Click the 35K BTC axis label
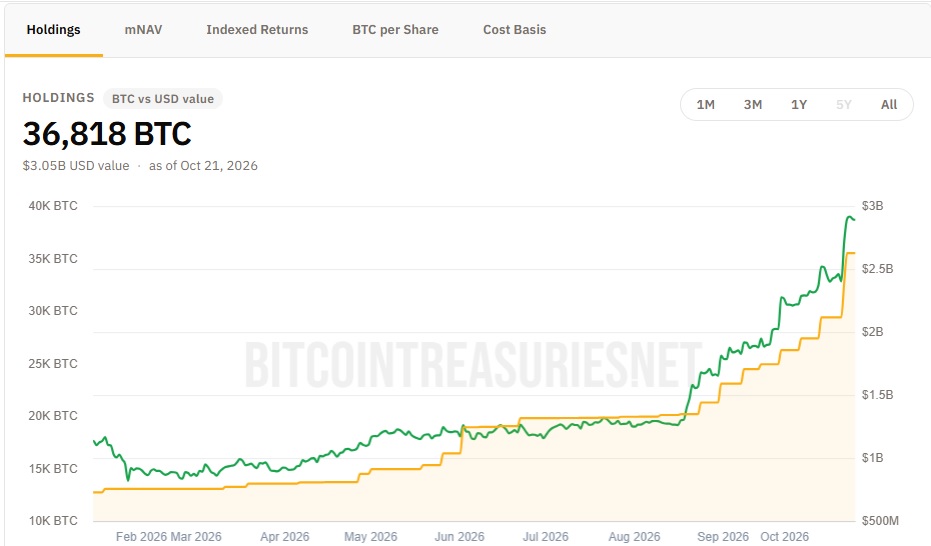The height and width of the screenshot is (546, 931). tap(53, 259)
